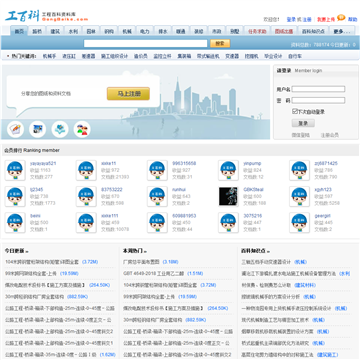Click the red 我要上传 upload link
360x360 pixels.
click(x=326, y=20)
